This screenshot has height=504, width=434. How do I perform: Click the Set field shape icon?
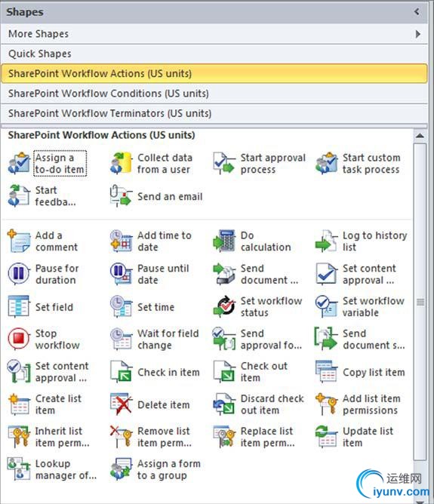coord(19,306)
